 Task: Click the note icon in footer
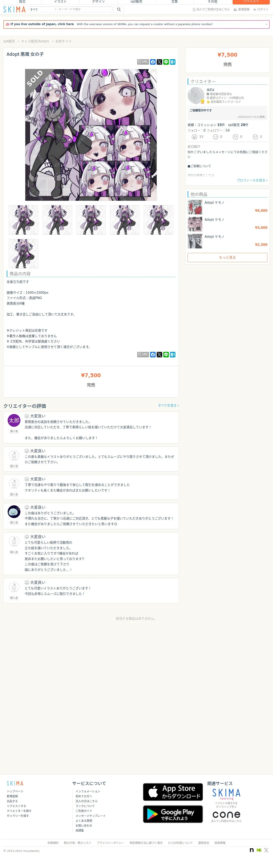(x=252, y=850)
